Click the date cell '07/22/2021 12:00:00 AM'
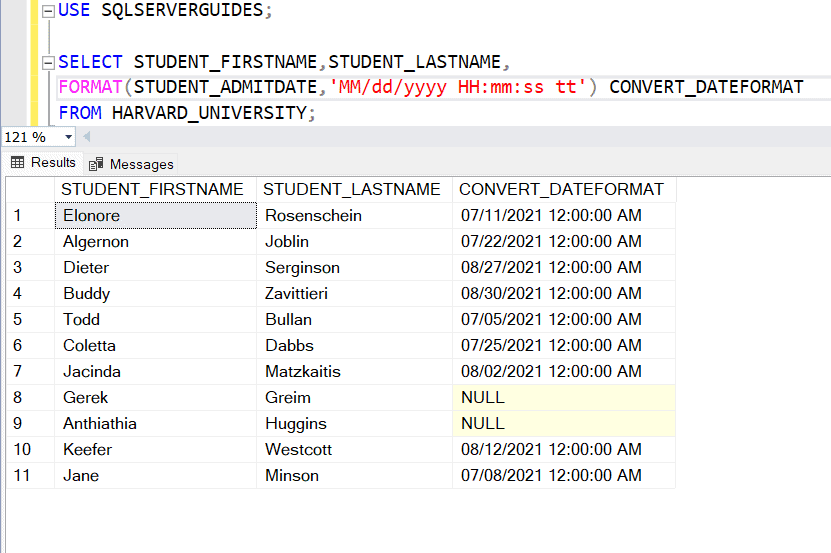Screen dimensions: 831x553 564,241
